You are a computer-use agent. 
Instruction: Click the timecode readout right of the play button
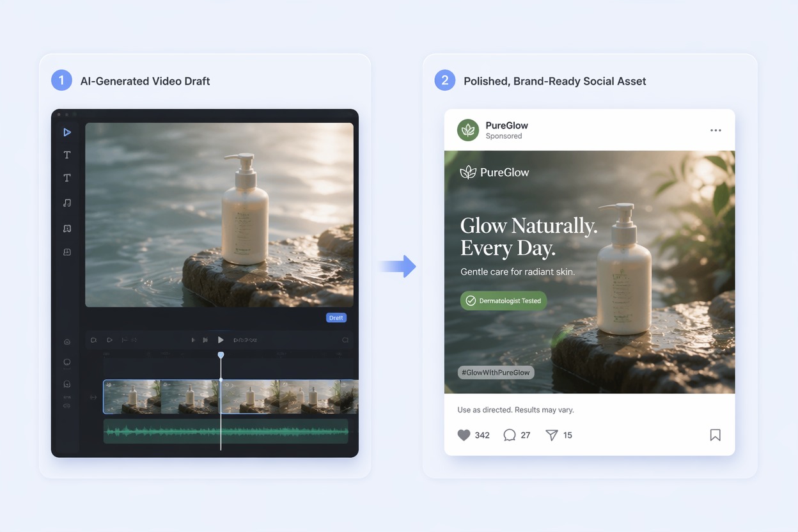click(245, 340)
